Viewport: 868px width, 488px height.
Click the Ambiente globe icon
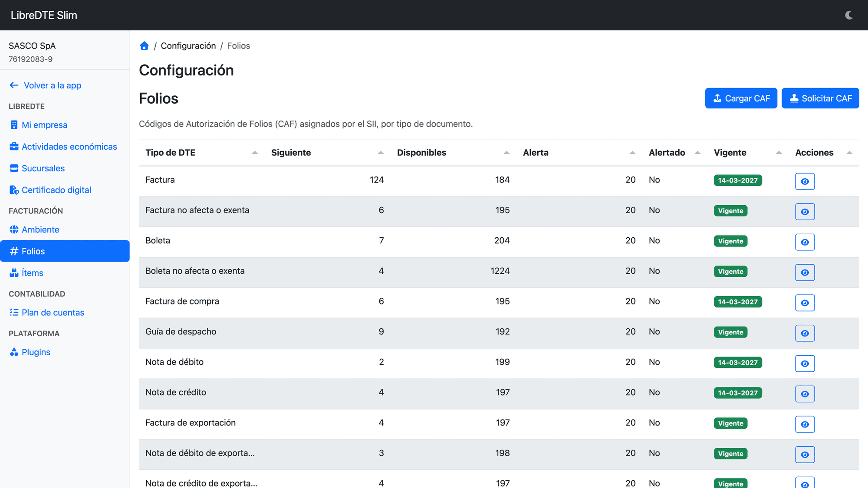[14, 229]
